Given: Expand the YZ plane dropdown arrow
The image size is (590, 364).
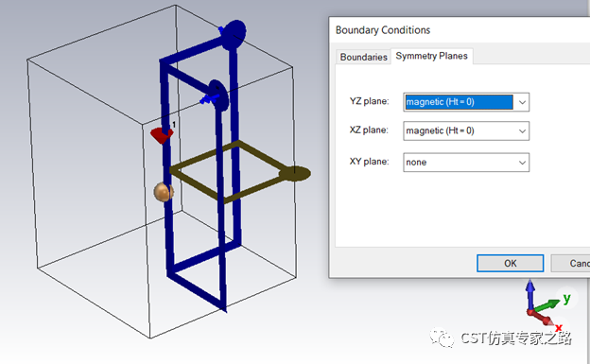Looking at the screenshot, I should coord(522,102).
